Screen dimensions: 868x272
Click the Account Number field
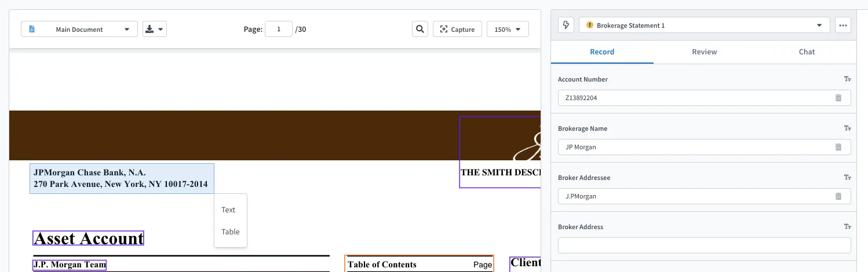[704, 98]
